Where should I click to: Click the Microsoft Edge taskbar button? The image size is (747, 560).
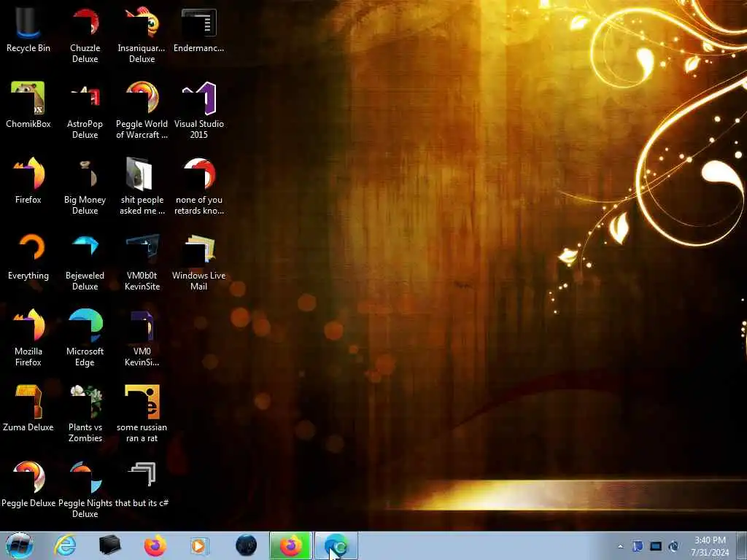point(336,545)
